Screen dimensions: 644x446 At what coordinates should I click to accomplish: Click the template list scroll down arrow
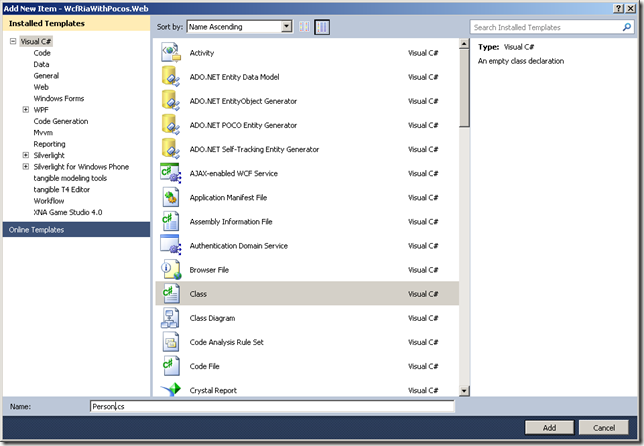coord(464,391)
